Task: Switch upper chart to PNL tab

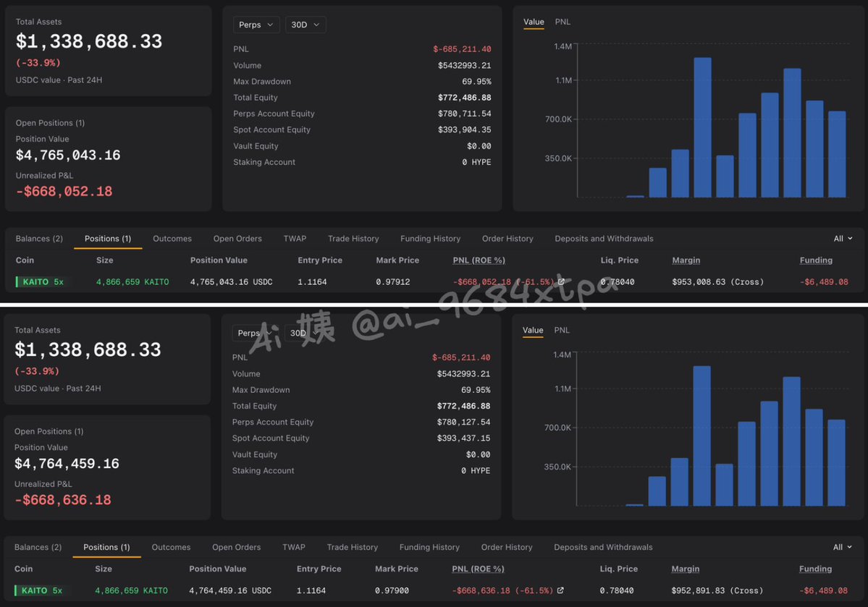Action: 562,22
